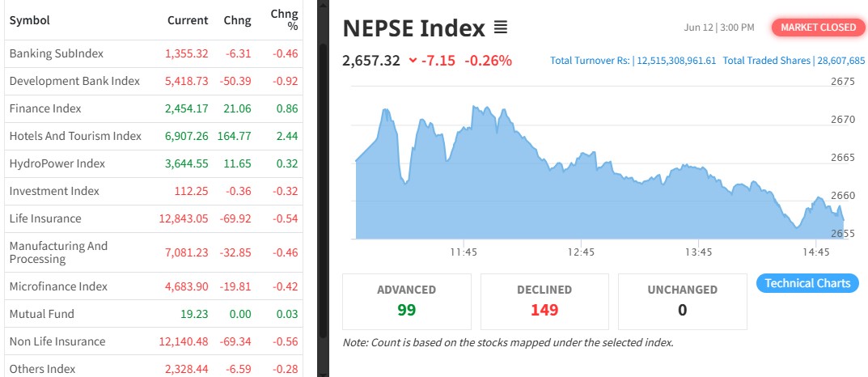Open the NEPSE Index chart menu icon
868x377 pixels.
click(x=501, y=28)
